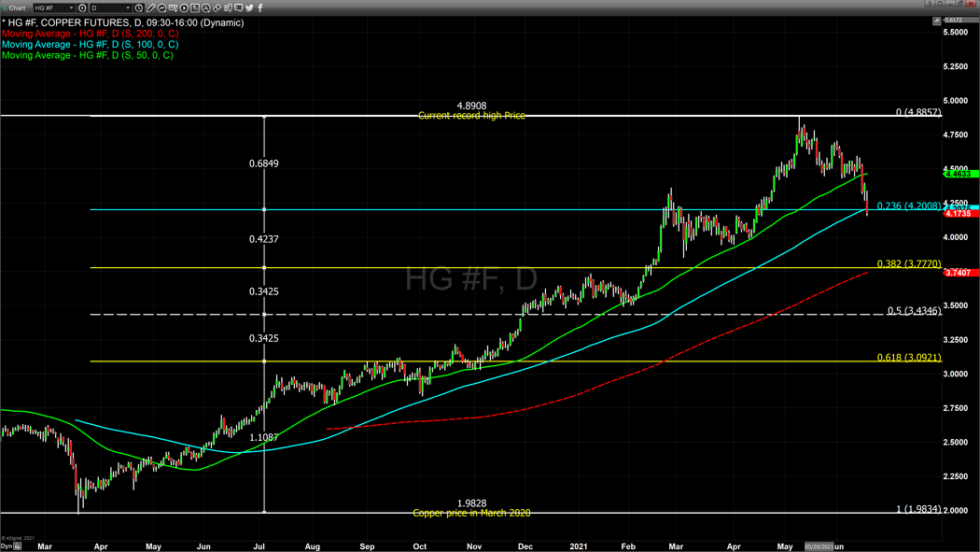
Task: Click the 3.5000 price axis label
Action: tap(956, 305)
